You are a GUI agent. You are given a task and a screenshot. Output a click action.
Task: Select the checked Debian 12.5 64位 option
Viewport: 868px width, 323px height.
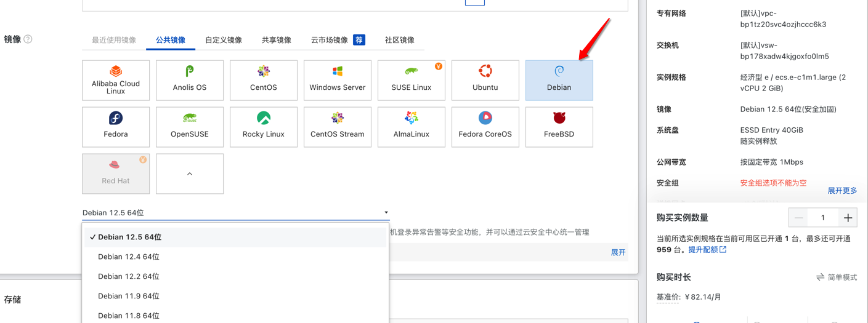click(x=235, y=237)
